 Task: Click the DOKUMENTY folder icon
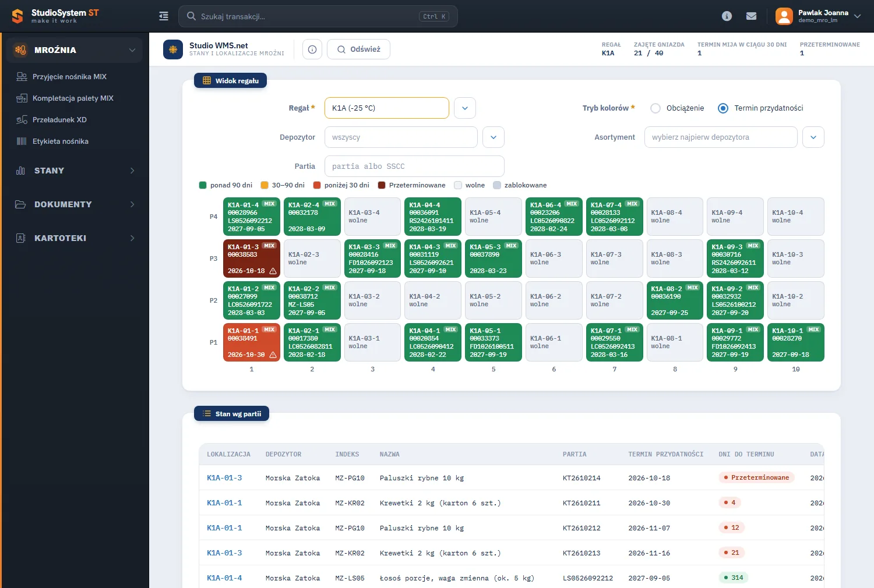[x=21, y=204]
